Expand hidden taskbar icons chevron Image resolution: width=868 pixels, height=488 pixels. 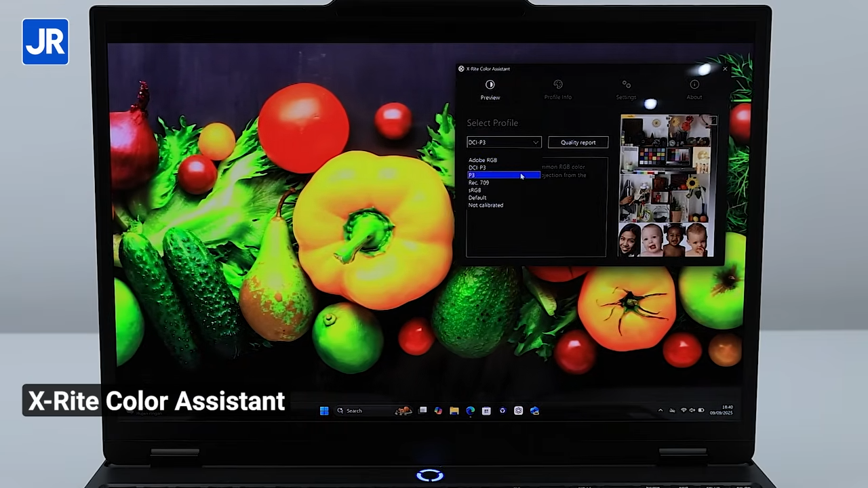click(660, 410)
